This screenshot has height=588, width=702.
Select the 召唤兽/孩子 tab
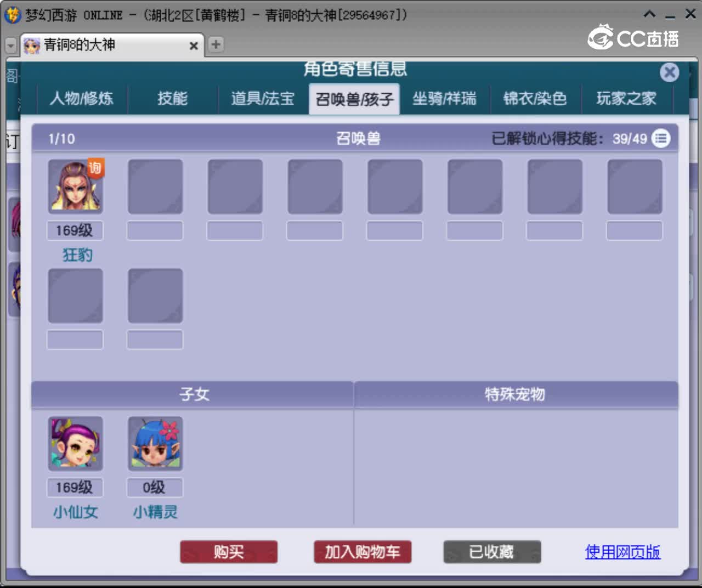[x=354, y=99]
